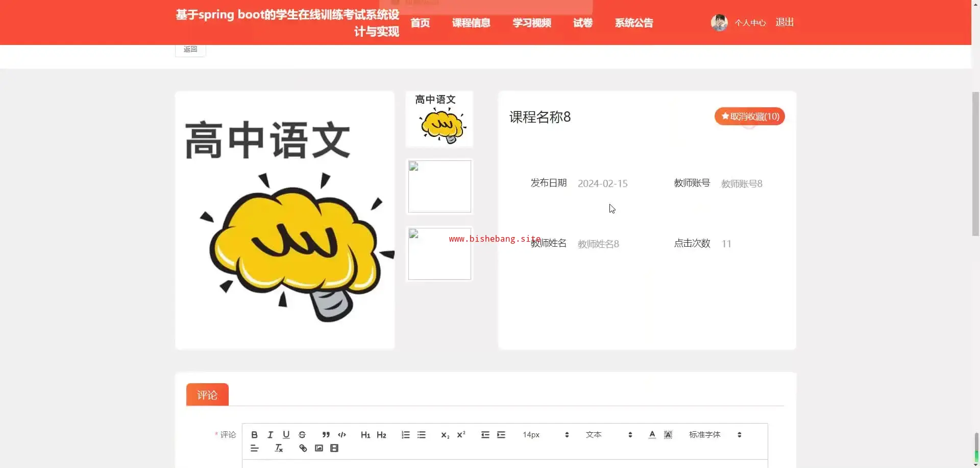
Task: Toggle bold formatting in comment editor
Action: tap(254, 435)
